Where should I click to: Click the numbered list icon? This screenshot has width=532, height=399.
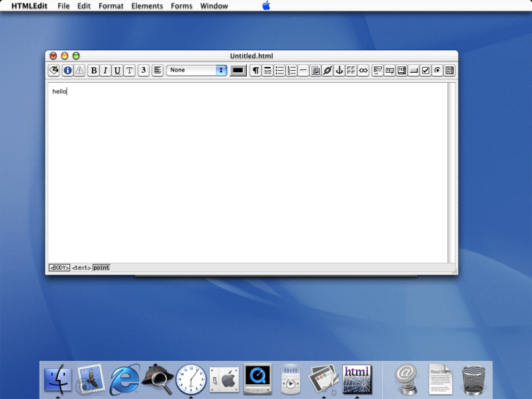coord(292,70)
